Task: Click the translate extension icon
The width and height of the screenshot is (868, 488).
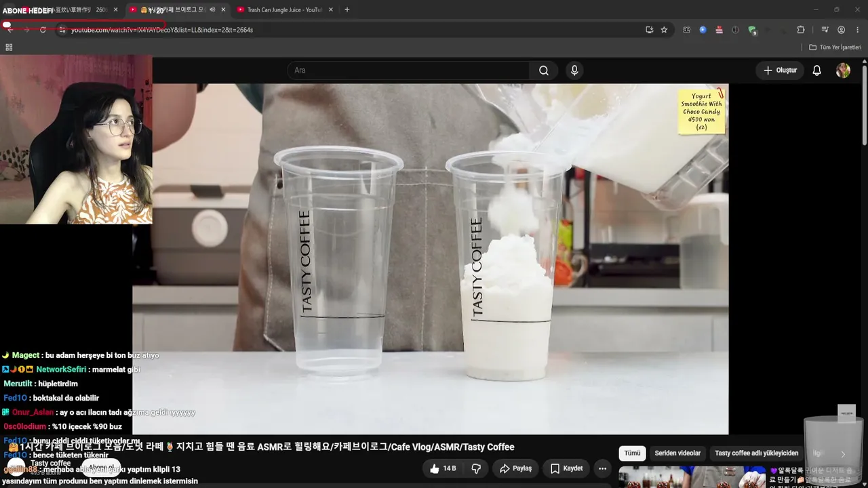Action: (686, 30)
